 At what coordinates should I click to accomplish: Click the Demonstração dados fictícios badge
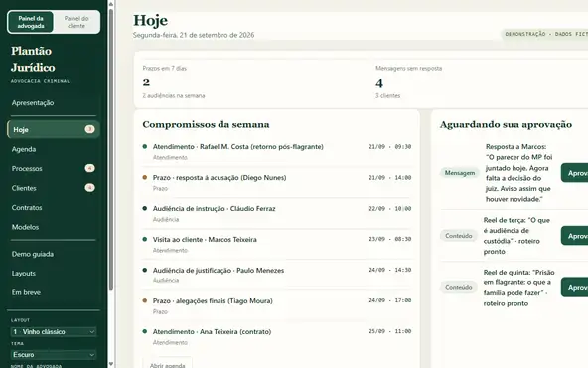pyautogui.click(x=545, y=34)
